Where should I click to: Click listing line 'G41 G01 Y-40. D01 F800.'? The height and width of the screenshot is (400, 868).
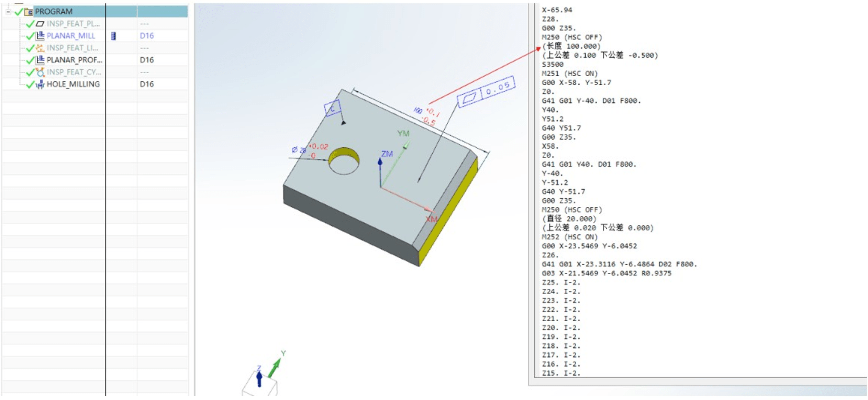point(591,101)
